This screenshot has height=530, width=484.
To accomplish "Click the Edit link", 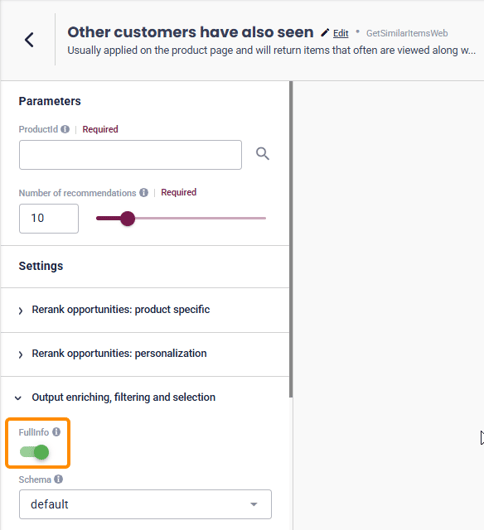I will click(x=341, y=33).
